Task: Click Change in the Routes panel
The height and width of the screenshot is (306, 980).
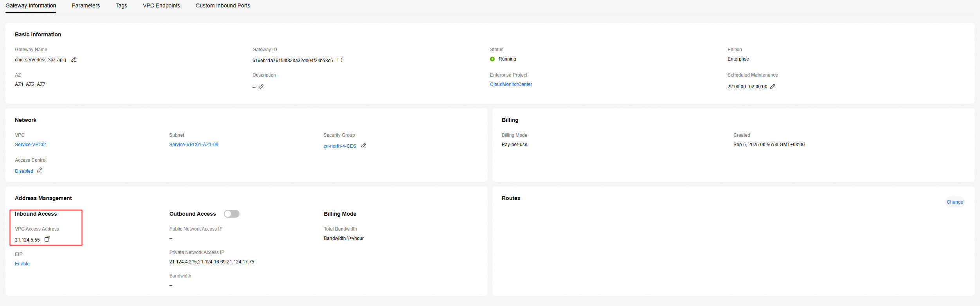Action: pos(955,202)
